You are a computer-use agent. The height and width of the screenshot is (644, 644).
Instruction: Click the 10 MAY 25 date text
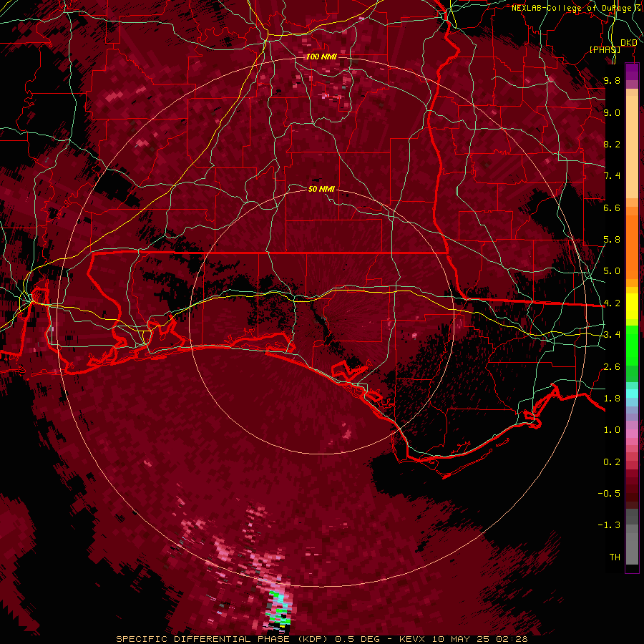pos(459,639)
